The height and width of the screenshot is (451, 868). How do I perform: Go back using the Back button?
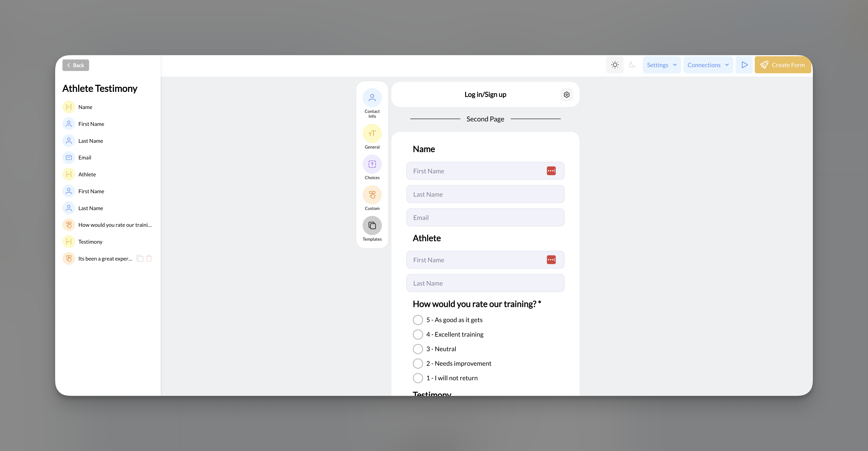click(x=75, y=65)
